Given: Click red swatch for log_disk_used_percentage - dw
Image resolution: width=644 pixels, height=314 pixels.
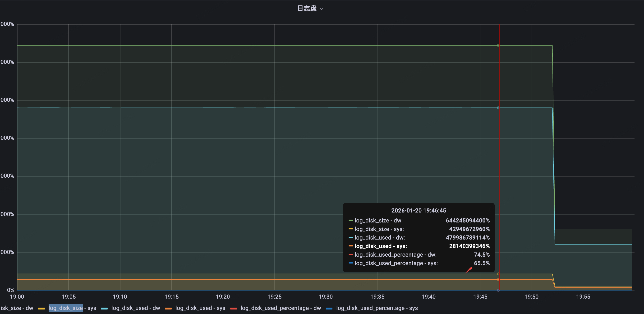Looking at the screenshot, I should tap(234, 309).
